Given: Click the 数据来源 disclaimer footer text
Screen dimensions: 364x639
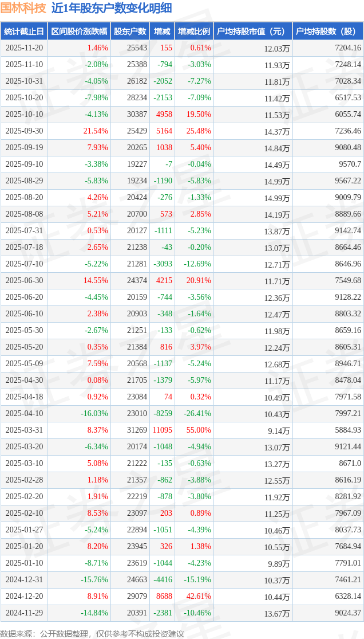Looking at the screenshot, I should pyautogui.click(x=92, y=633).
